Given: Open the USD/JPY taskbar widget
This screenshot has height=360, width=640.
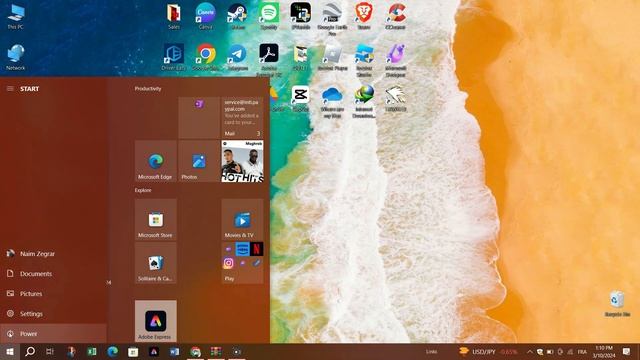Looking at the screenshot, I should coord(488,351).
